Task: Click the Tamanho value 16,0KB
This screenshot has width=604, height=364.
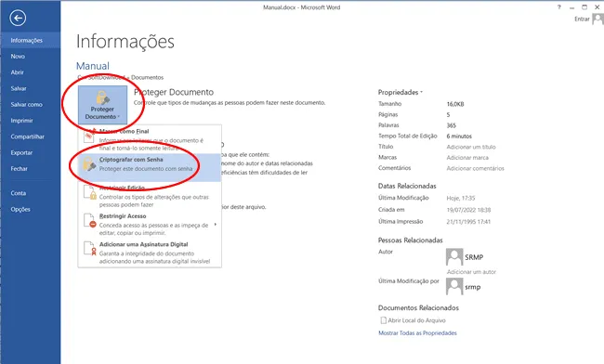Action: click(455, 104)
